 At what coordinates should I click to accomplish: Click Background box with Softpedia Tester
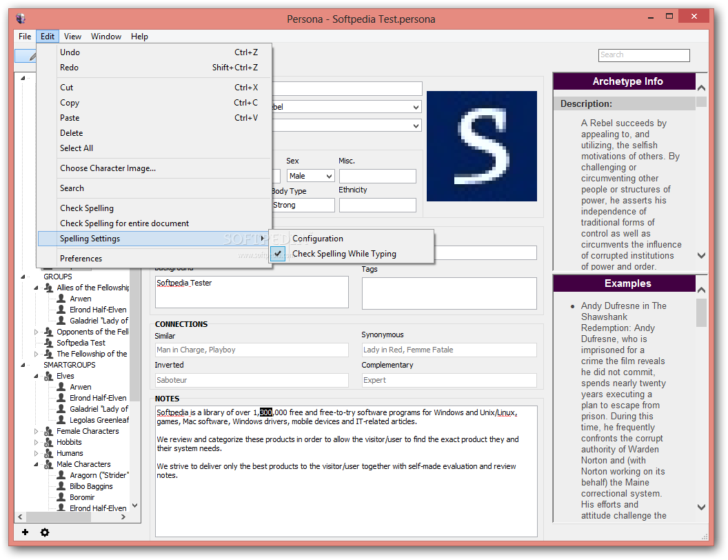point(252,292)
